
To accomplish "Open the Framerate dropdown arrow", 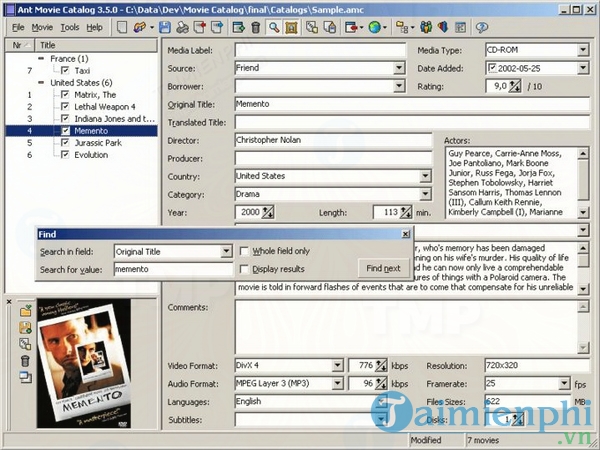I will click(x=564, y=383).
